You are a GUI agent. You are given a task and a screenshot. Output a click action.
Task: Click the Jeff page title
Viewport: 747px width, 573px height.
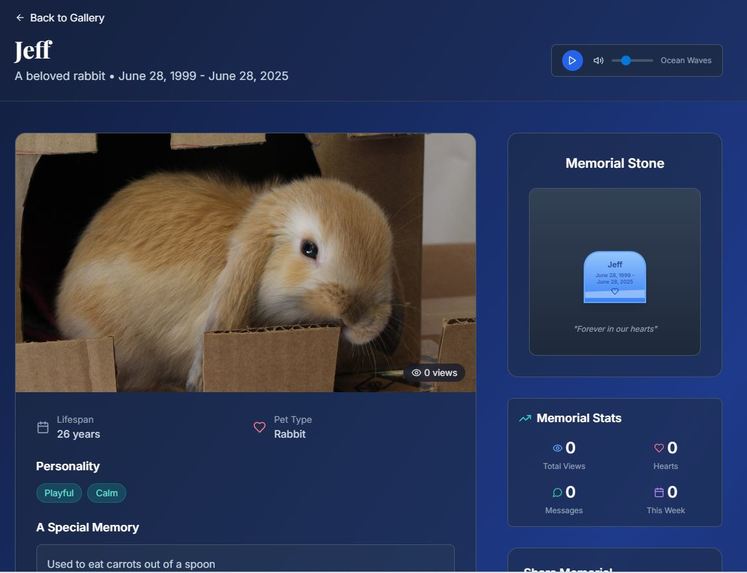(33, 50)
